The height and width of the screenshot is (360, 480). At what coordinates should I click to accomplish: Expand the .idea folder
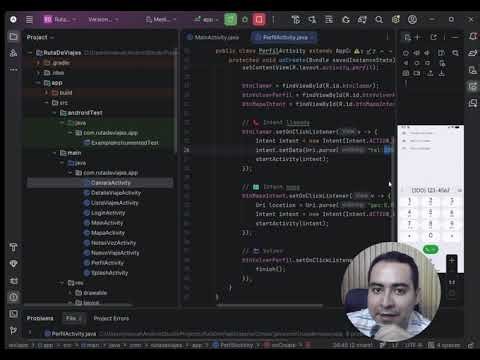click(38, 73)
